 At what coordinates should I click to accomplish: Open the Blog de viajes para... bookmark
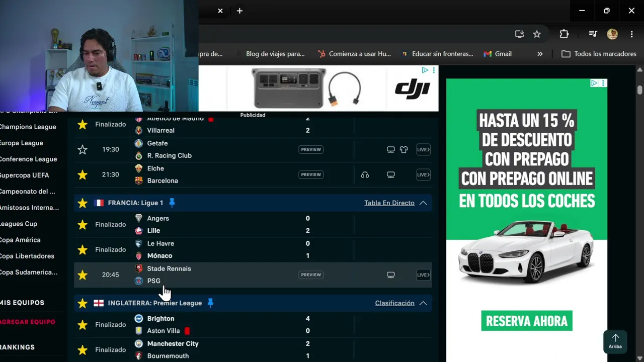pyautogui.click(x=275, y=54)
